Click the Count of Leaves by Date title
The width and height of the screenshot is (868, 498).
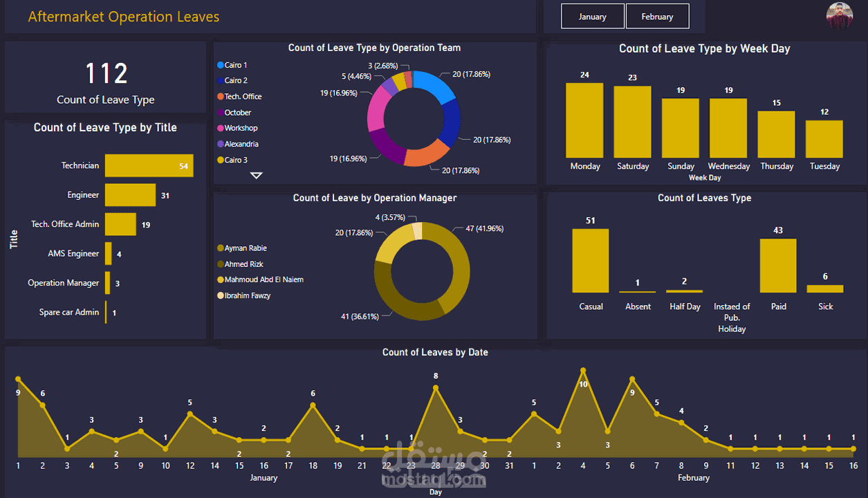coord(435,352)
